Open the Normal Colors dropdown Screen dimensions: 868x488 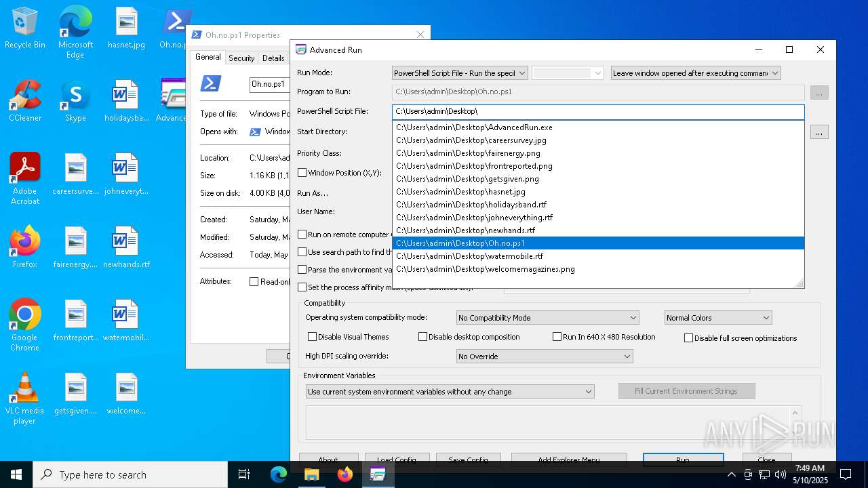click(x=718, y=318)
